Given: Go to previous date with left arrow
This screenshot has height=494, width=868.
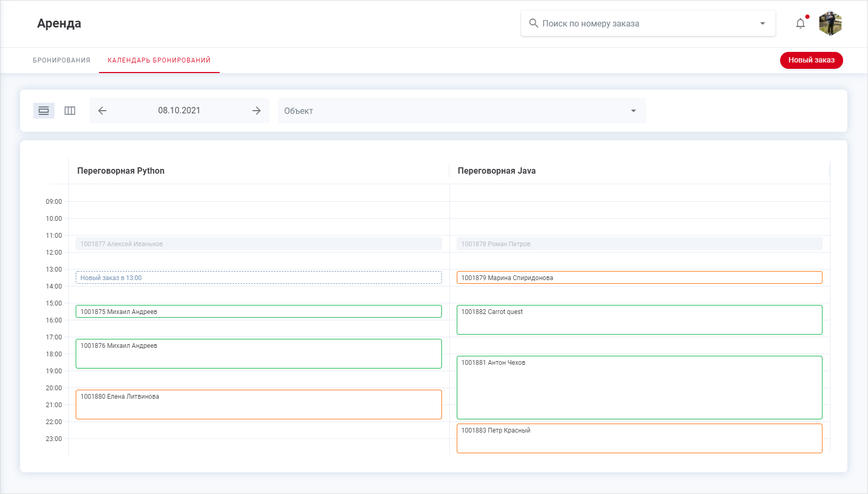Looking at the screenshot, I should click(x=103, y=111).
